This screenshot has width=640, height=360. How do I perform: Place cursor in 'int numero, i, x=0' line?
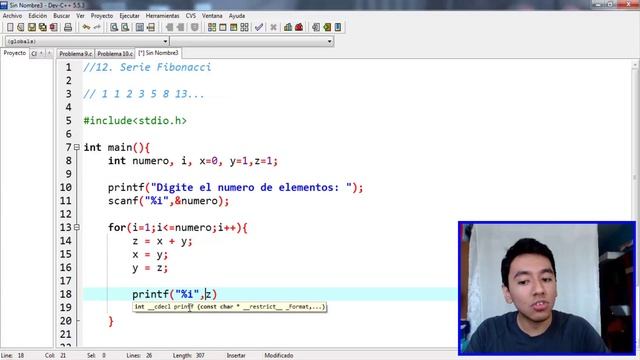click(193, 161)
